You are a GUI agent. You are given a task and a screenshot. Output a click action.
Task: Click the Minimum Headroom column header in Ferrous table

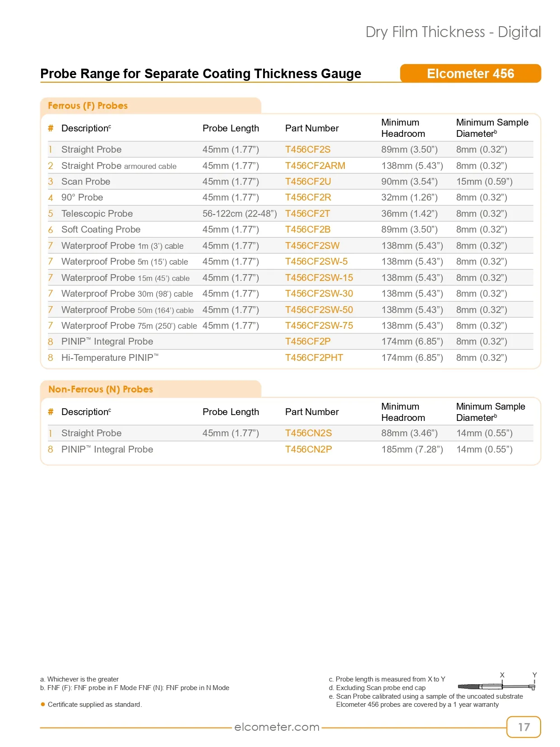403,128
